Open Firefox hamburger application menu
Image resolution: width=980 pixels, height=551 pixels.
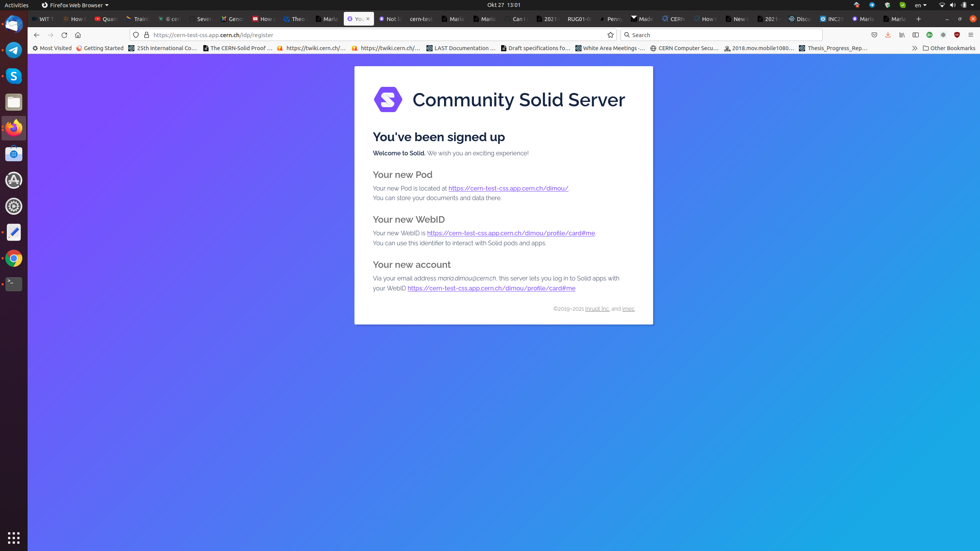pos(970,35)
